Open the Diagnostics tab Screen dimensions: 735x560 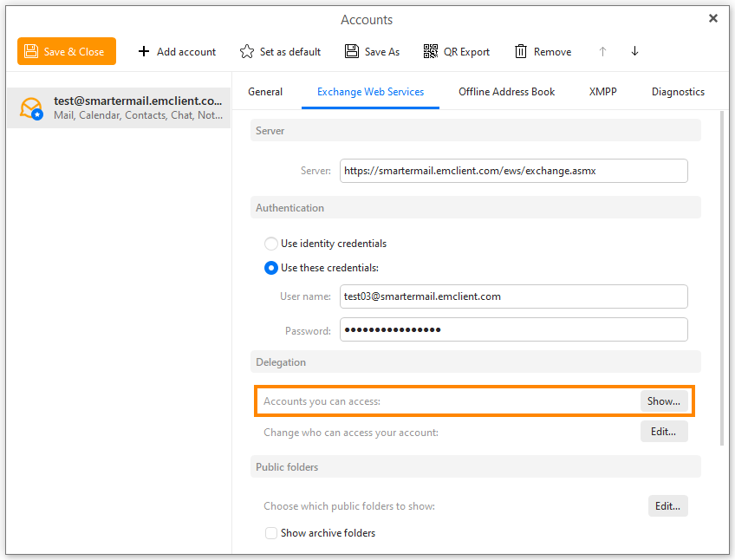[x=678, y=92]
